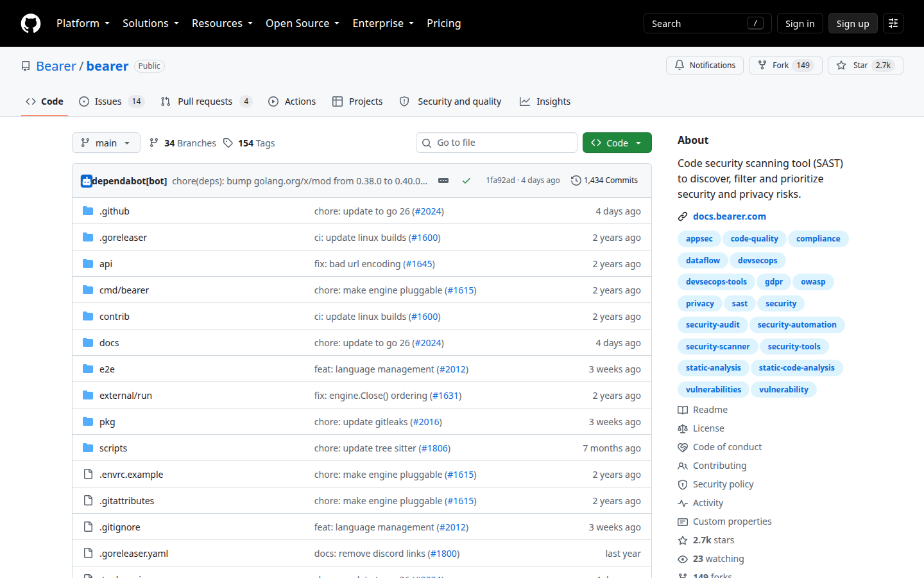Click the scale icon beside License

pyautogui.click(x=683, y=428)
